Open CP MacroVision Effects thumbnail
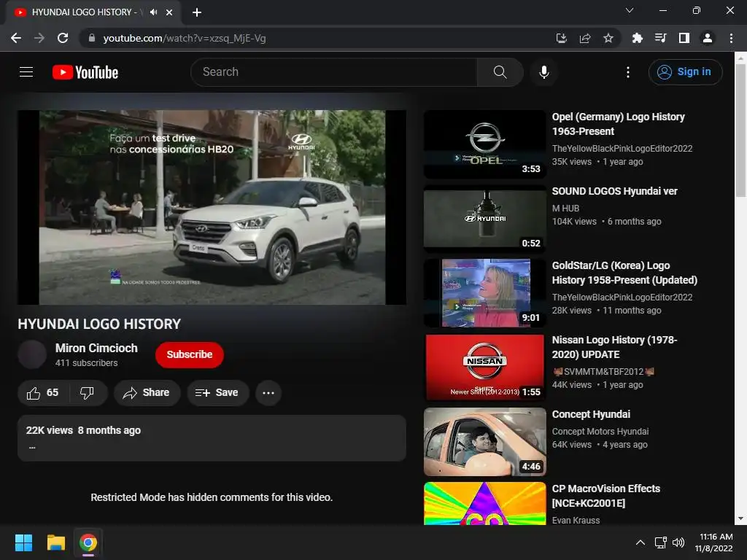The image size is (747, 560). pos(484,504)
